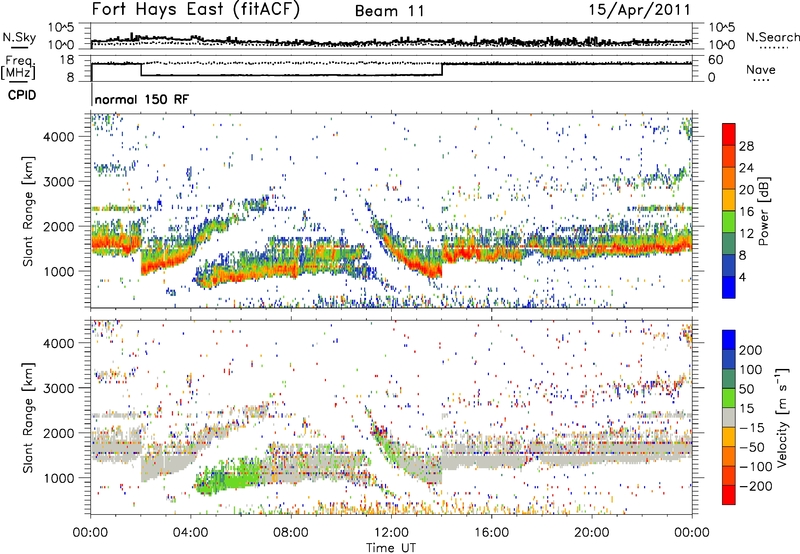
Task: Click '20:00' on the time axis
Action: coord(592,533)
